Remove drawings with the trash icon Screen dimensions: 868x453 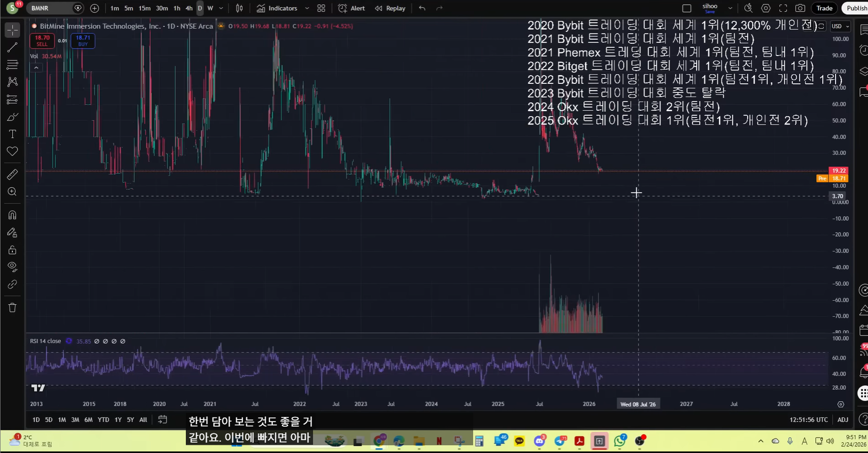point(12,307)
